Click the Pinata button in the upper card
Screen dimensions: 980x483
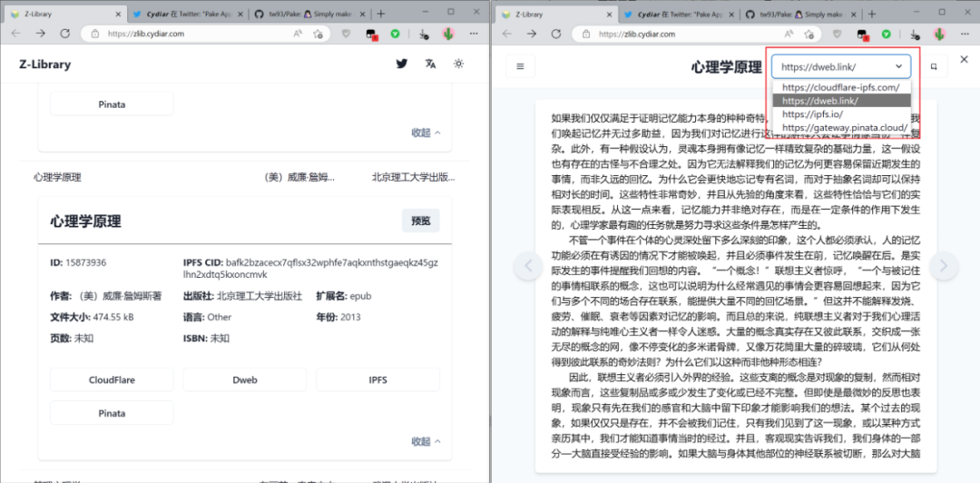112,103
